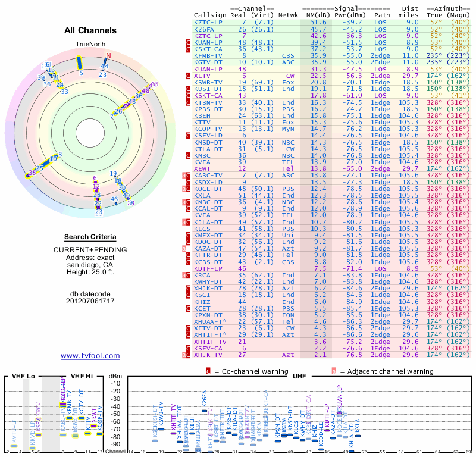This screenshot has height=457, width=476.
Task: Open the www.tvfool.com link
Action: (x=90, y=356)
